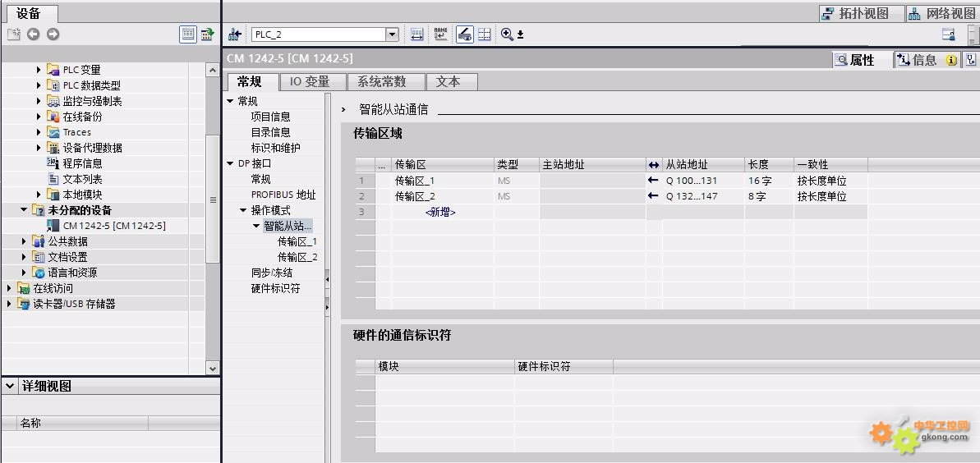Expand the 本地模块 folder
The height and width of the screenshot is (463, 980).
(39, 195)
